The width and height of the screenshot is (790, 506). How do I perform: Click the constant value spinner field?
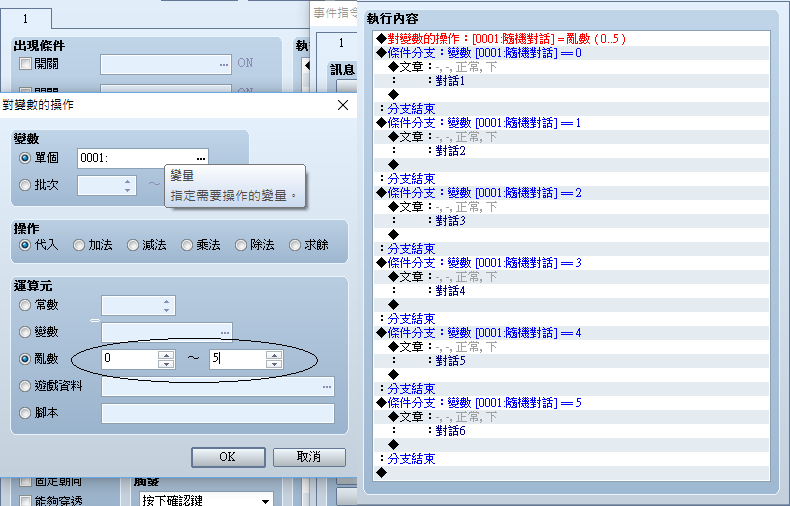click(x=138, y=305)
